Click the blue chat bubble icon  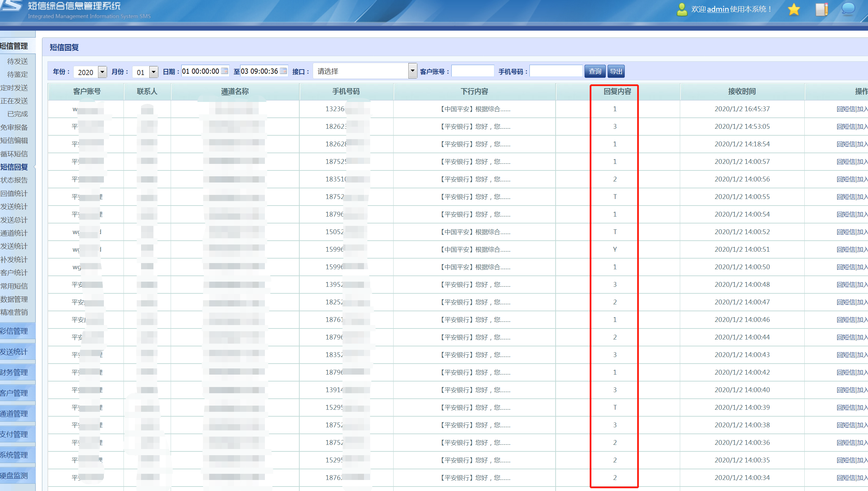tap(848, 9)
